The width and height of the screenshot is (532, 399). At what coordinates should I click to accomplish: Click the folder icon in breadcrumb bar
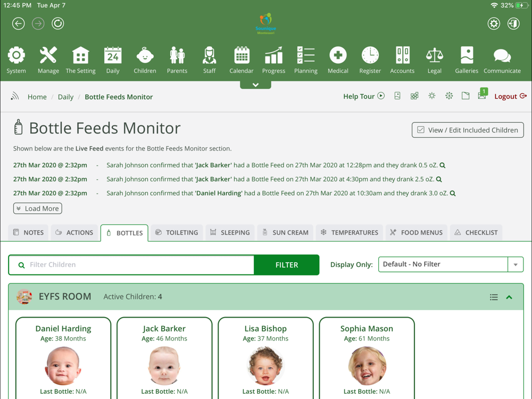click(465, 96)
